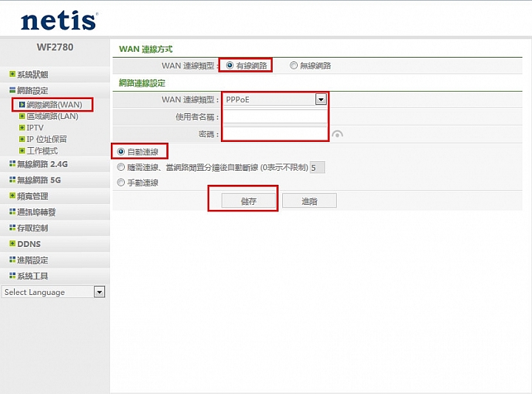Focus the 使用者名稱 input field
Screen dimensions: 532x394
tap(275, 117)
